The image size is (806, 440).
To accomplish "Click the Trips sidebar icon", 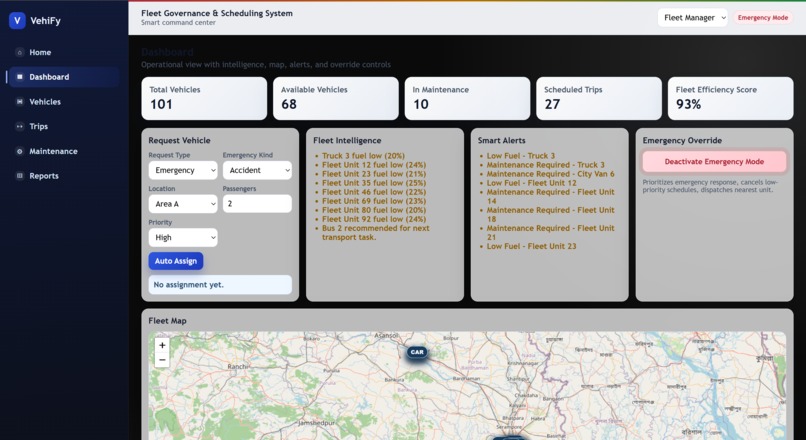I will point(20,126).
